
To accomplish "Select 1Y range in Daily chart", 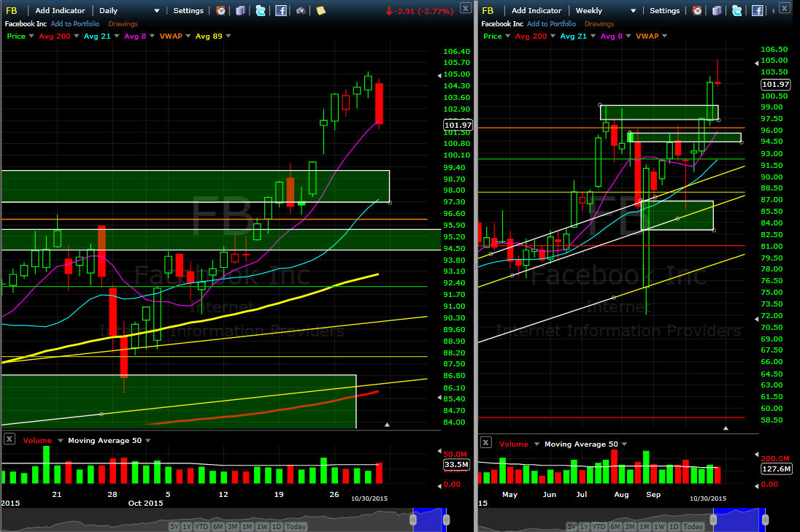I will (x=186, y=526).
